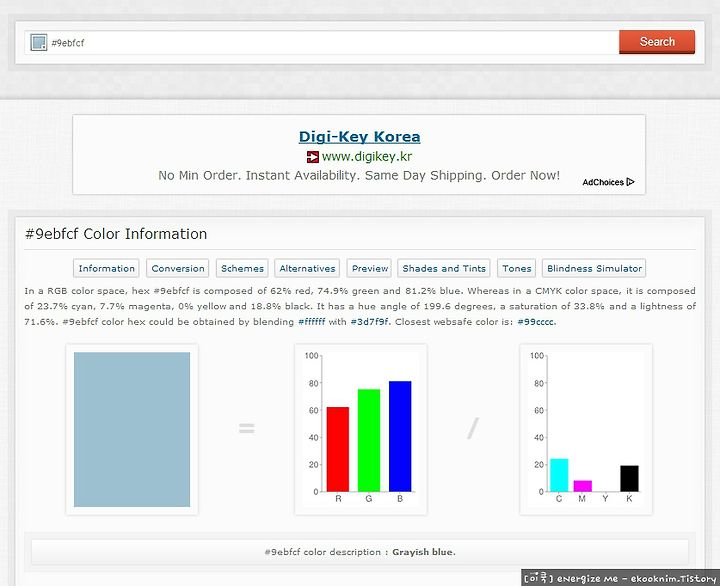720x586 pixels.
Task: Open the #99cccc websafe color link
Action: pos(536,322)
